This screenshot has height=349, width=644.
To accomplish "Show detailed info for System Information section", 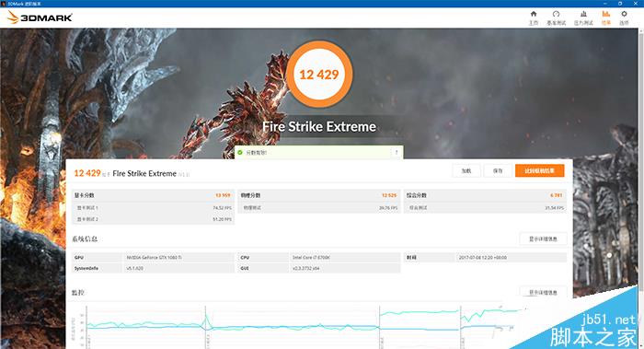I will 543,238.
